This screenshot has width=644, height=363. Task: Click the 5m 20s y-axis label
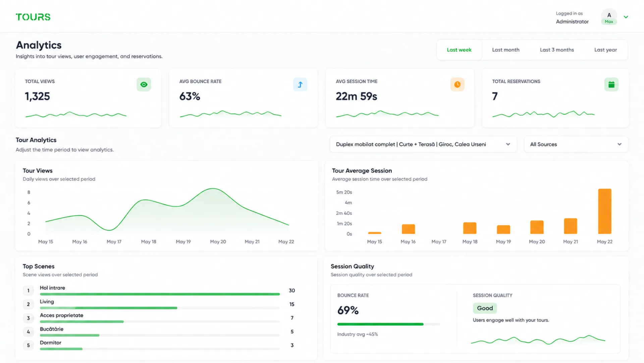click(x=344, y=192)
